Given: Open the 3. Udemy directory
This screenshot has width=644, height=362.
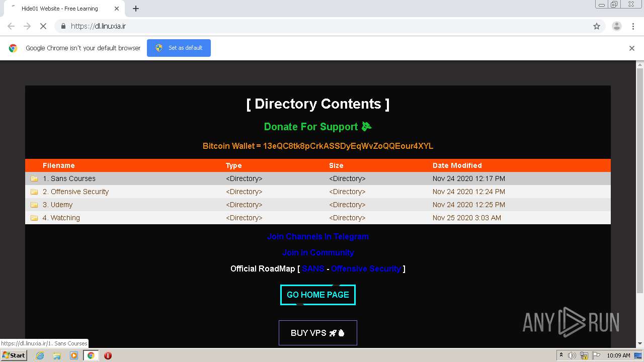Looking at the screenshot, I should click(57, 205).
